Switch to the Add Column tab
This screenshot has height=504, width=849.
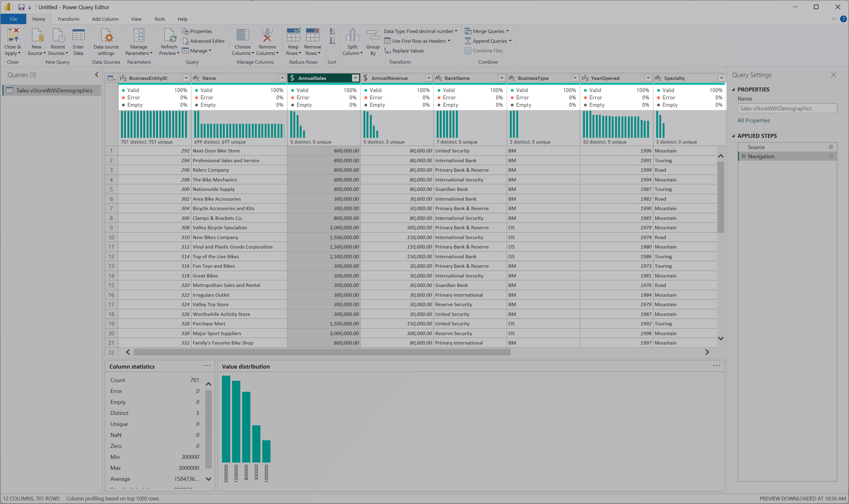[105, 19]
